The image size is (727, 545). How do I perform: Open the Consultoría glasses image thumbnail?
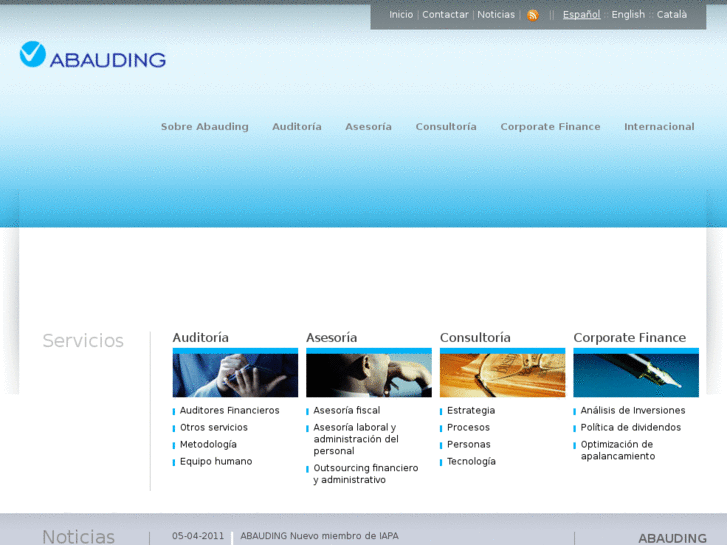click(503, 373)
